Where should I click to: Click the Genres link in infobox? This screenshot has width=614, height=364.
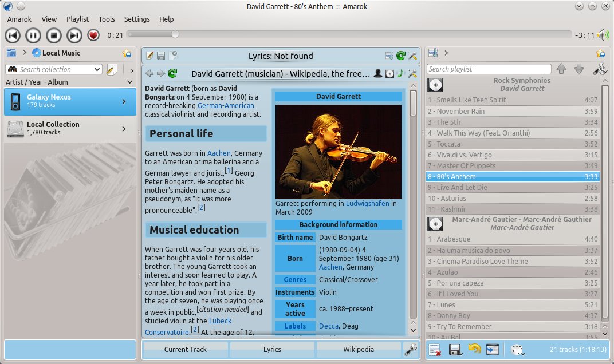[x=295, y=280]
